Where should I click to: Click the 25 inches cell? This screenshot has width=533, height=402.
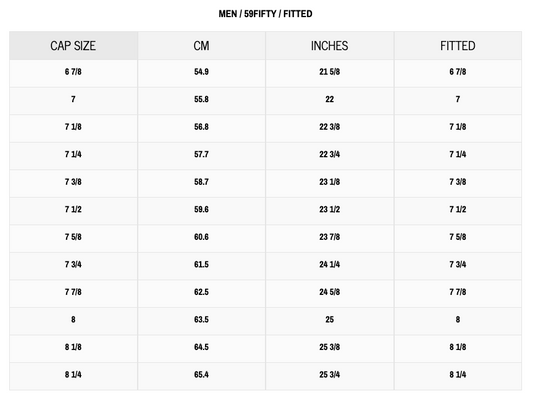tap(329, 319)
